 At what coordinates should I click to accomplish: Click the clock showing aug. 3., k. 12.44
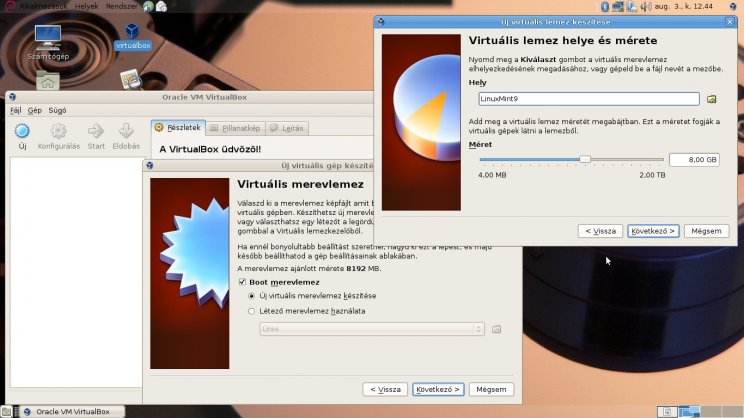coord(684,6)
